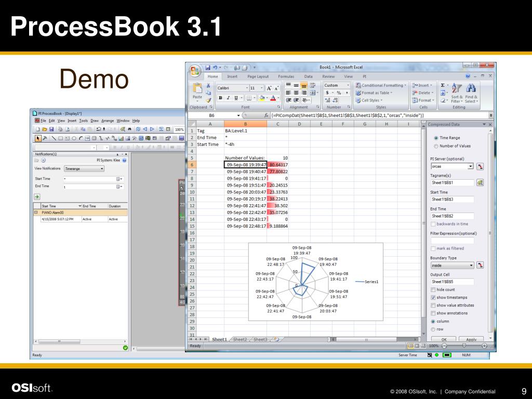
Task: Enable the show annotations checkbox
Action: tap(433, 313)
